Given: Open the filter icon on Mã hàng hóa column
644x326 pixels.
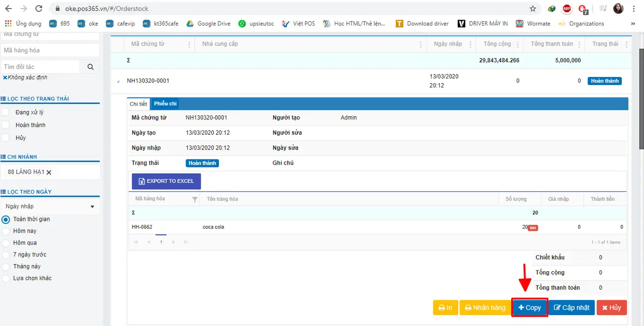Looking at the screenshot, I should click(195, 199).
